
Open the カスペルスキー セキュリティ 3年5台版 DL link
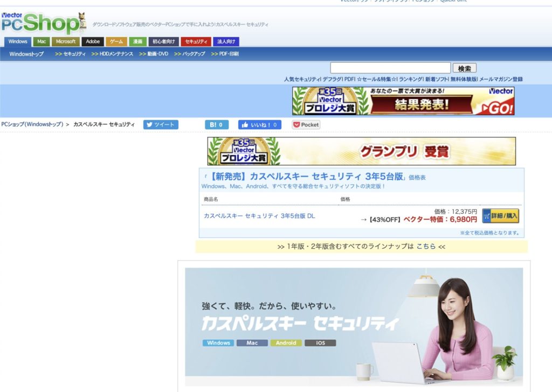coord(259,216)
